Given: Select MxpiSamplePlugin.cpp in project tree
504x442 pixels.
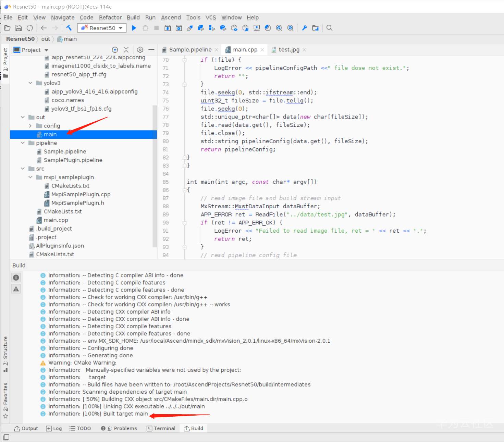Looking at the screenshot, I should pyautogui.click(x=81, y=194).
